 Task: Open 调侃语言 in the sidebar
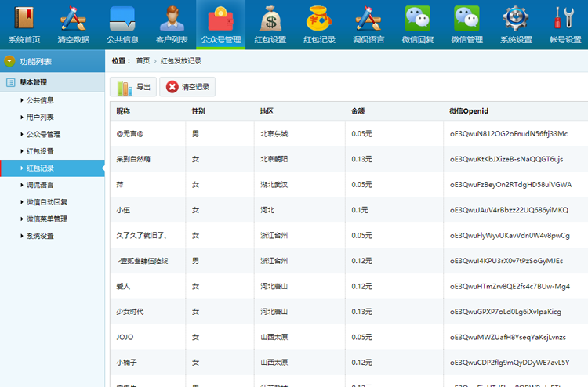(x=40, y=185)
